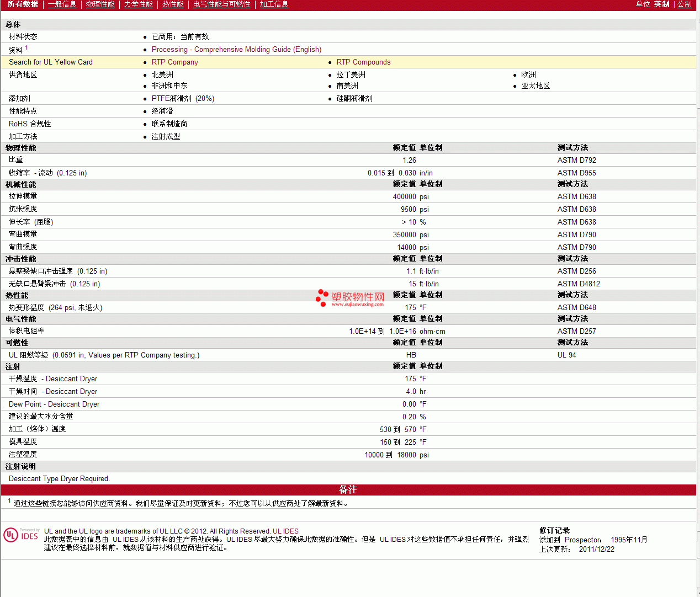The image size is (700, 597).
Task: Switch to the 一般信息 tab
Action: (62, 4)
